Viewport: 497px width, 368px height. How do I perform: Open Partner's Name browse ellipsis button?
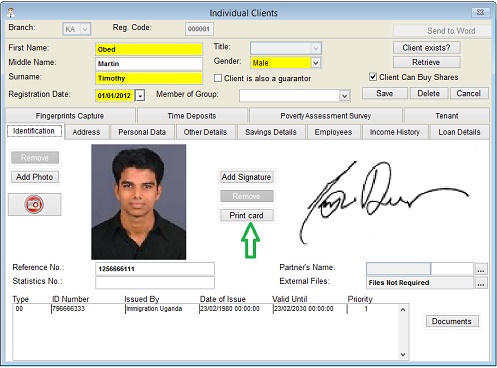click(481, 269)
